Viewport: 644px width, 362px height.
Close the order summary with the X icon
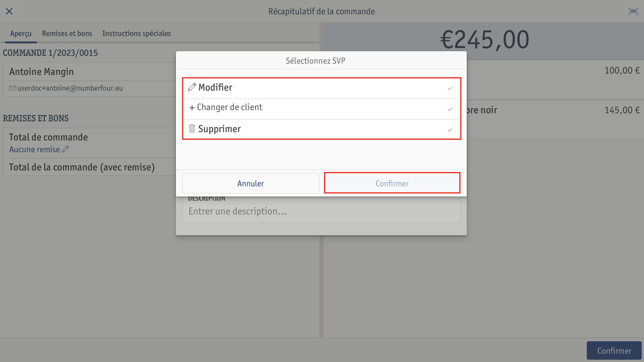pos(9,11)
